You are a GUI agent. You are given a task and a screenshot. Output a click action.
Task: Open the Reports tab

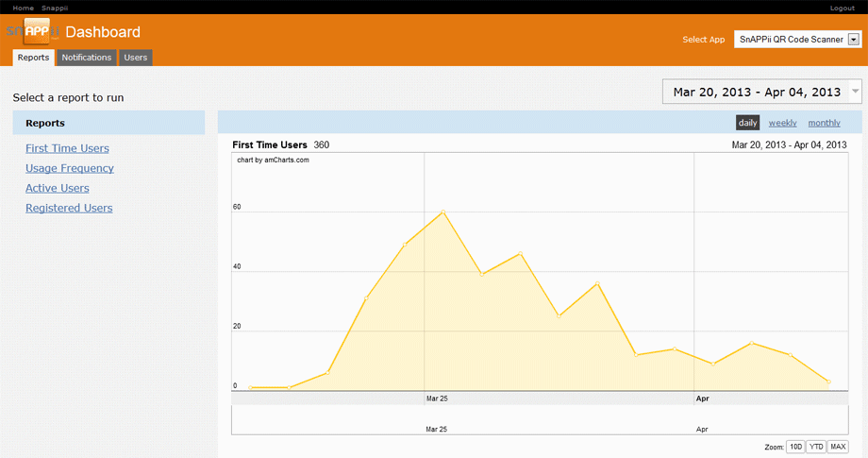pyautogui.click(x=33, y=58)
